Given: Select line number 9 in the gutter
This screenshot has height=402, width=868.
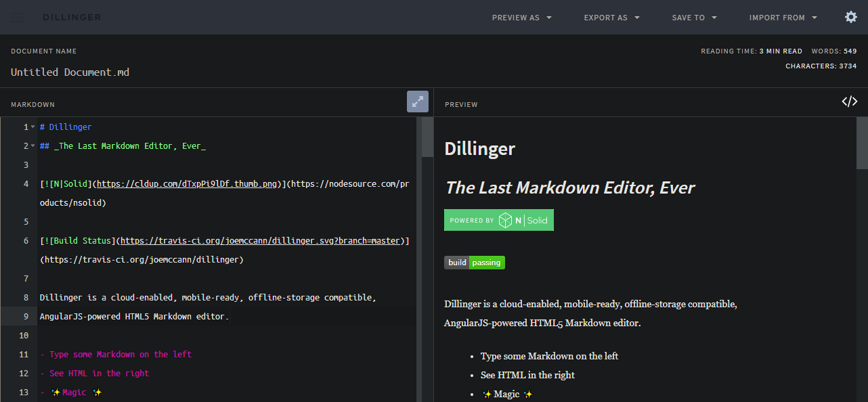Looking at the screenshot, I should pyautogui.click(x=26, y=317).
